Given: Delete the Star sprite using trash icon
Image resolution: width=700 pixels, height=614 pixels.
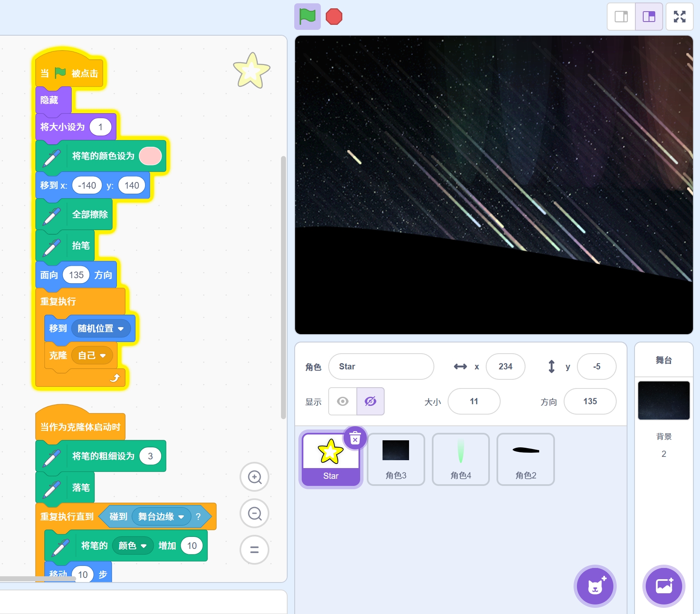Looking at the screenshot, I should [355, 438].
